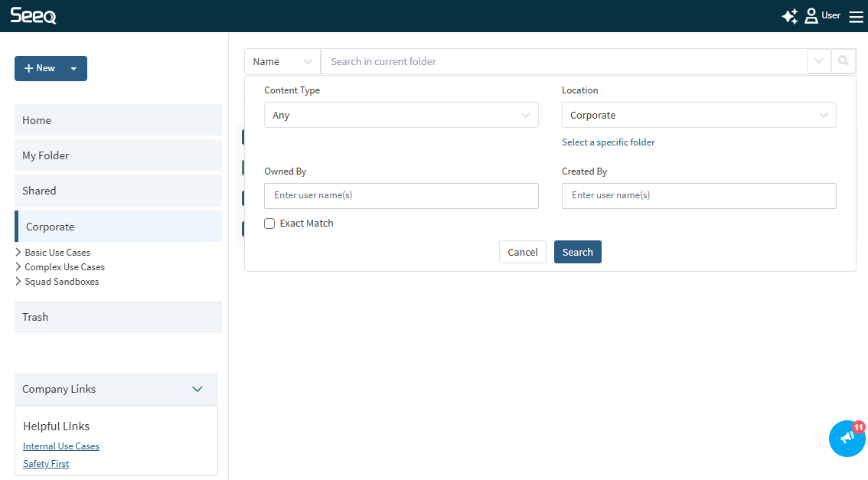The width and height of the screenshot is (868, 480).
Task: Click the magnifying glass search icon
Action: point(844,61)
